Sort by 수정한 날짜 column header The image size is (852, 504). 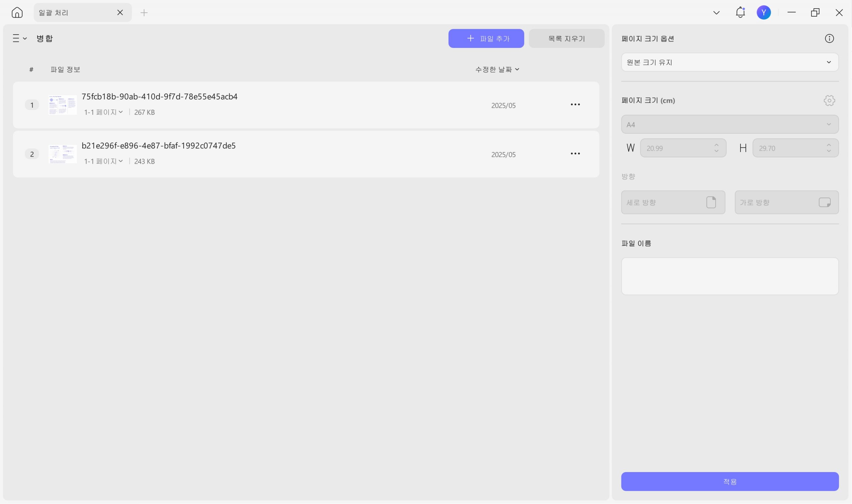[x=497, y=69]
